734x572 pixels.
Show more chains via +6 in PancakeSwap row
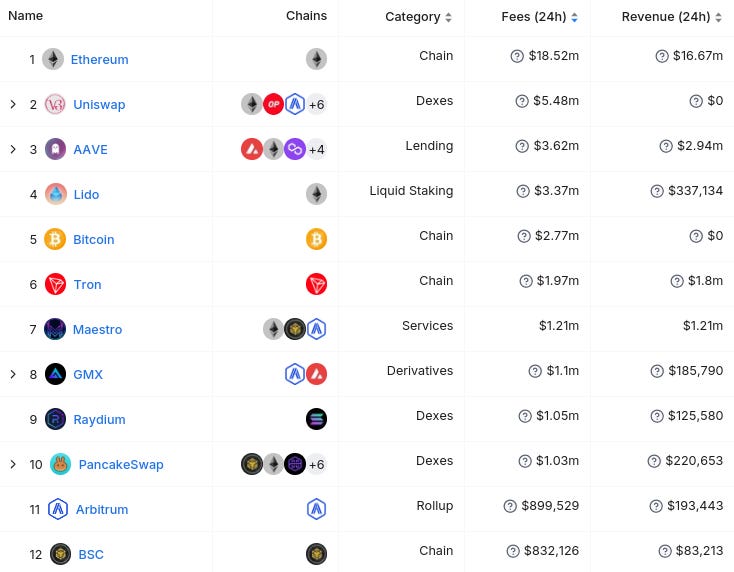(317, 464)
